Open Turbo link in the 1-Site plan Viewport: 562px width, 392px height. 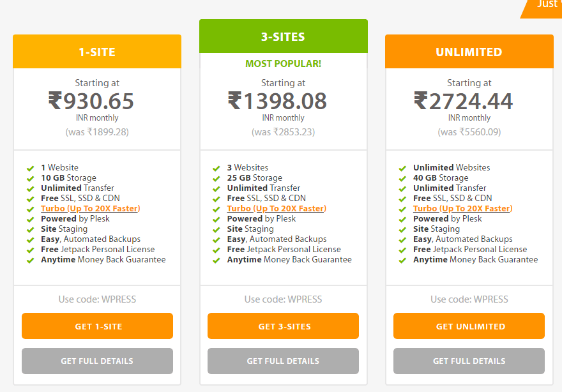click(x=90, y=209)
